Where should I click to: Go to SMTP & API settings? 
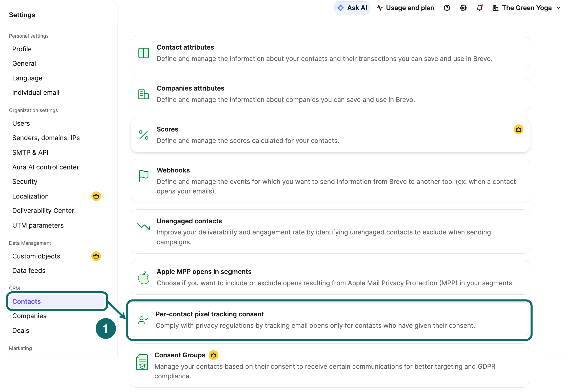click(30, 153)
